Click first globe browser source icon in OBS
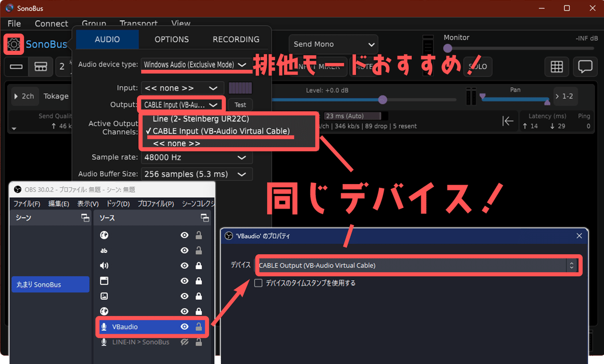The height and width of the screenshot is (364, 604). coord(104,235)
